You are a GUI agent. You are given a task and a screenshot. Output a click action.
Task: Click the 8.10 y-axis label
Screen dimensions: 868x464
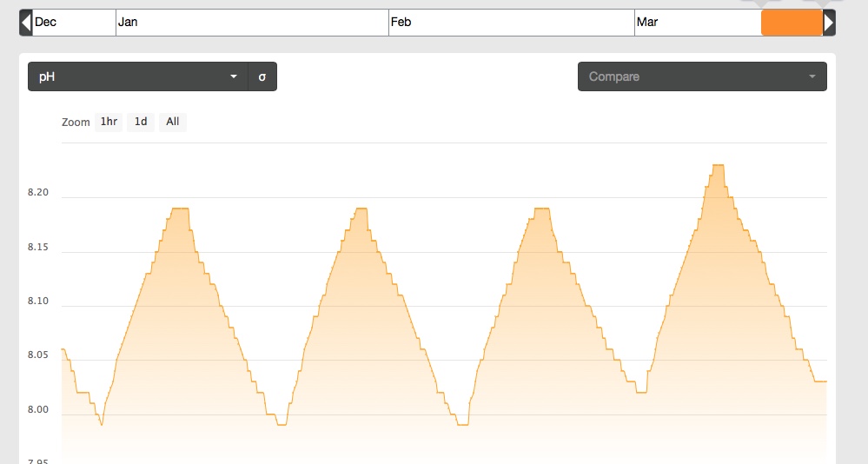coord(38,302)
